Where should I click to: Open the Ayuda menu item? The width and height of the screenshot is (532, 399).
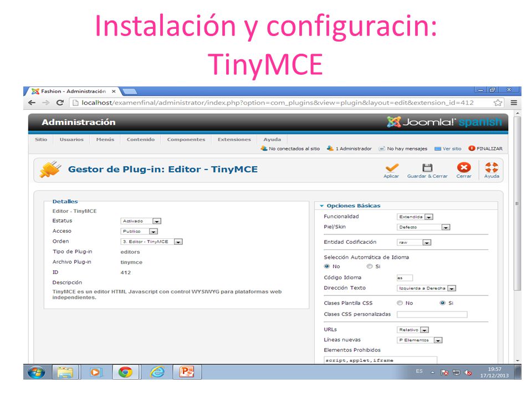[272, 140]
